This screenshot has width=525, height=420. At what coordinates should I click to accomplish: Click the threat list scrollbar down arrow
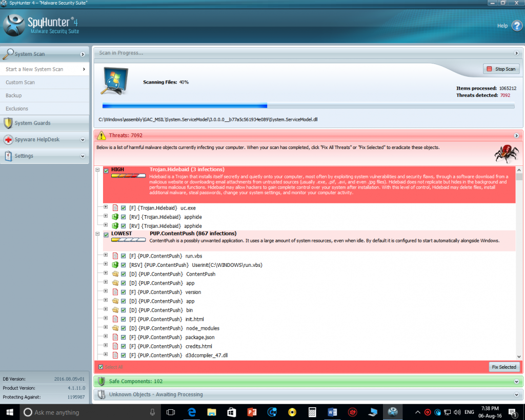[x=519, y=356]
